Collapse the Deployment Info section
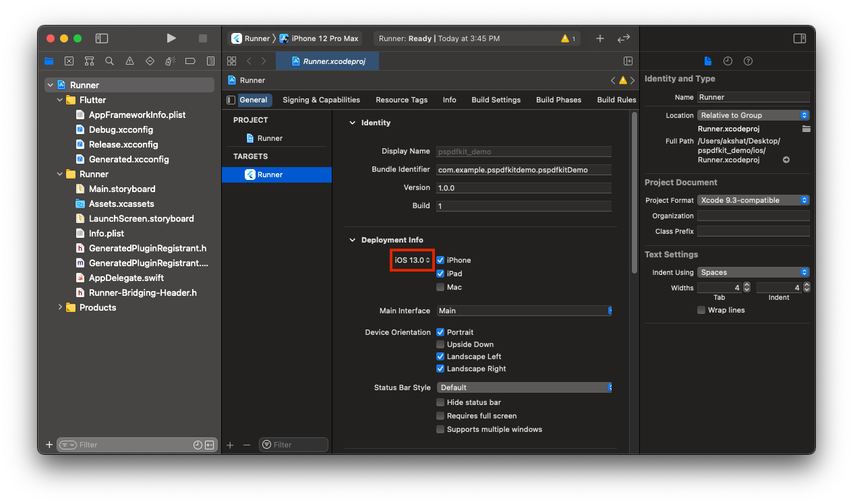The width and height of the screenshot is (853, 504). pos(352,240)
